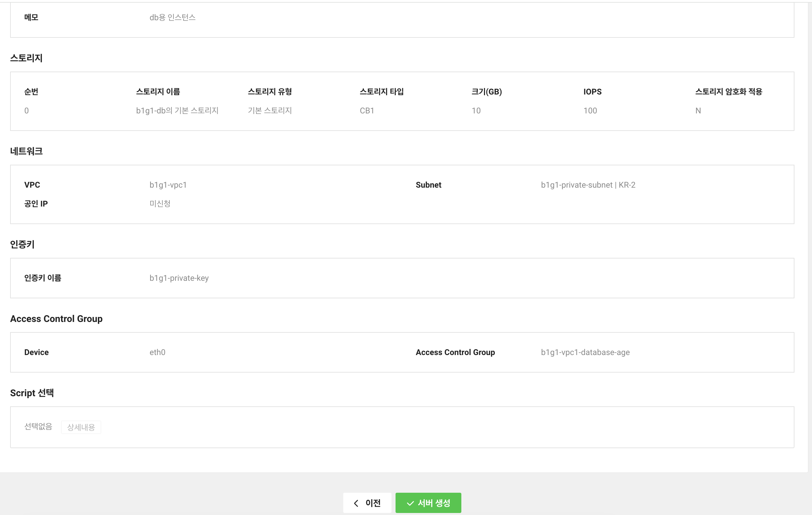Select the memo text db용 인스턴스
Screen dimensions: 812x515
point(172,18)
